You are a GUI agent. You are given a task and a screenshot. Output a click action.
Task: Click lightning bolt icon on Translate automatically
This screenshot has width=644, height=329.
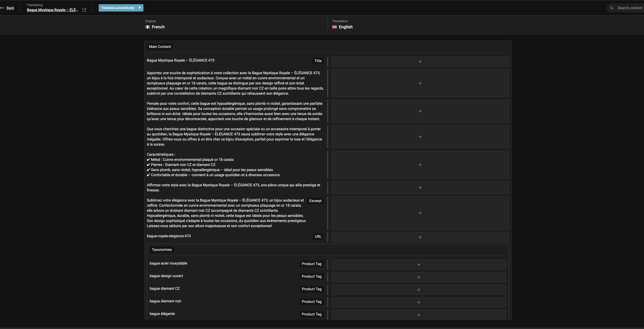pos(140,8)
